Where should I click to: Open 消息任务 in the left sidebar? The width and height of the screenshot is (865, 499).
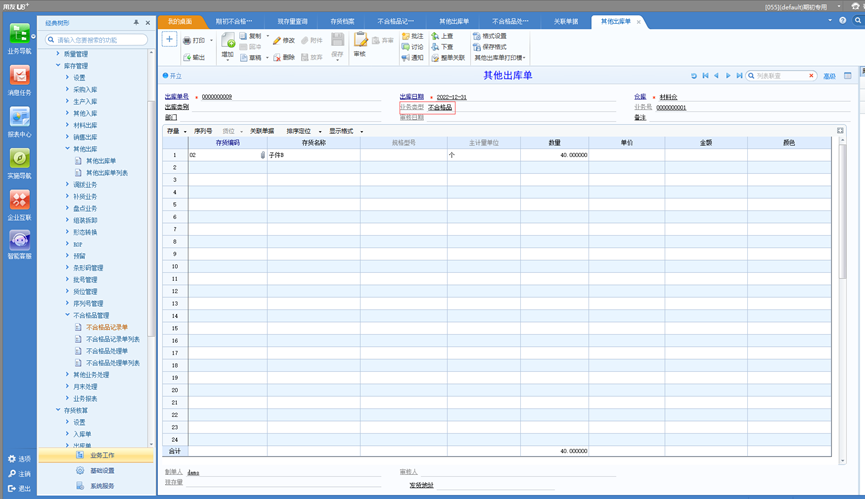(19, 81)
